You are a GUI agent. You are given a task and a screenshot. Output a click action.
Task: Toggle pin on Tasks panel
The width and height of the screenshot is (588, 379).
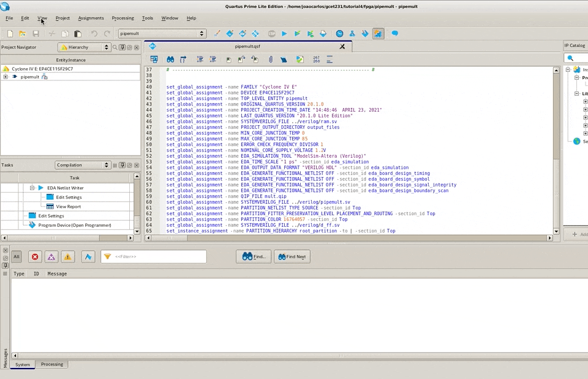point(123,165)
